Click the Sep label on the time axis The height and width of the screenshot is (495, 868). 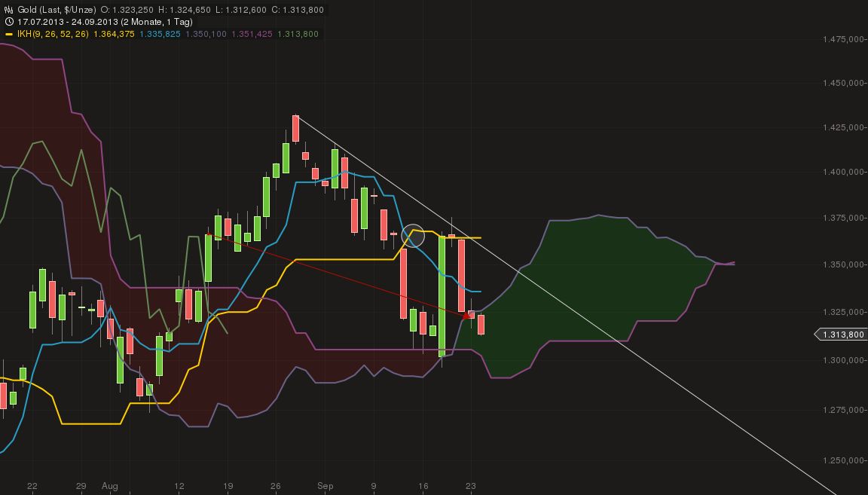[x=325, y=486]
